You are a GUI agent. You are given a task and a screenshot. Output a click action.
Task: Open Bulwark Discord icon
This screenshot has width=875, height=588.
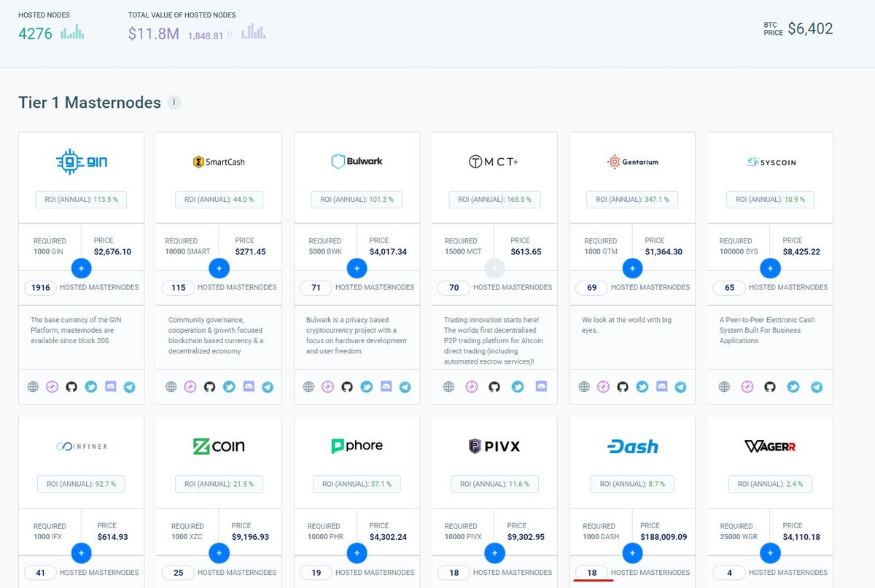point(386,388)
